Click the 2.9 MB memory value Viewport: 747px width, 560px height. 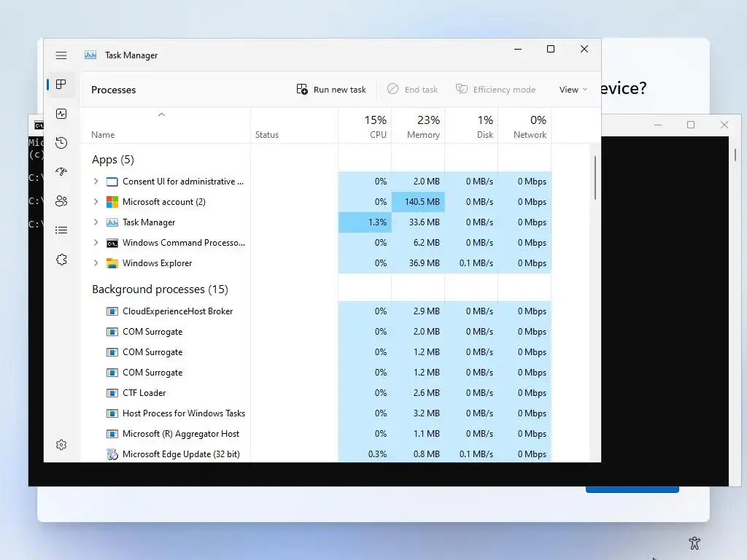[x=426, y=311]
